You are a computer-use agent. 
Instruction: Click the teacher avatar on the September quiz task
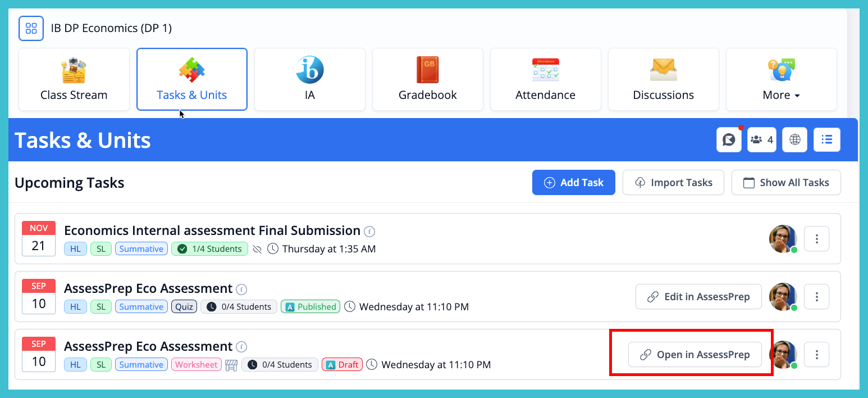tap(783, 297)
